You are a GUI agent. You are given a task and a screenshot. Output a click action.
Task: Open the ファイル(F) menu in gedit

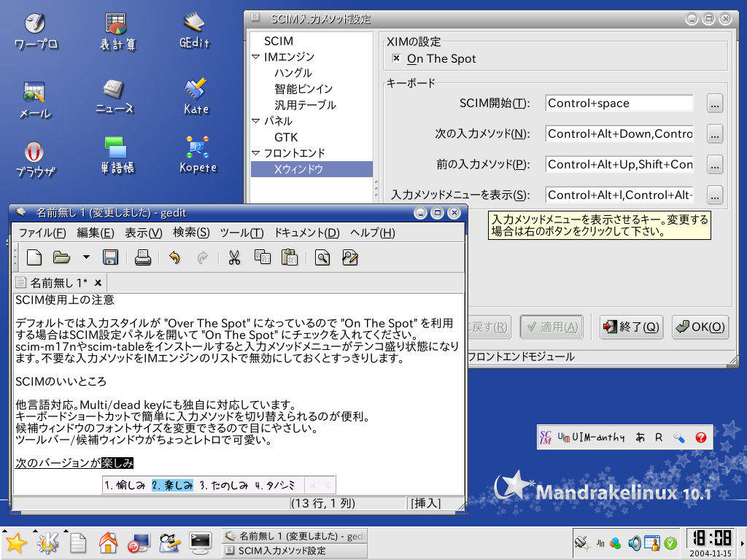pyautogui.click(x=42, y=233)
